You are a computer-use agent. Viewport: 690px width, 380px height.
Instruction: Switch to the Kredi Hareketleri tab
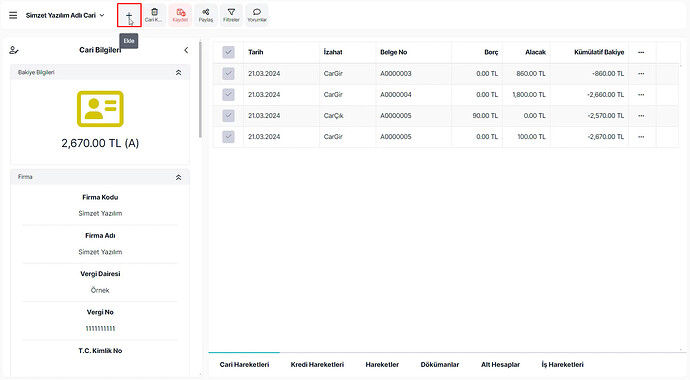(317, 365)
